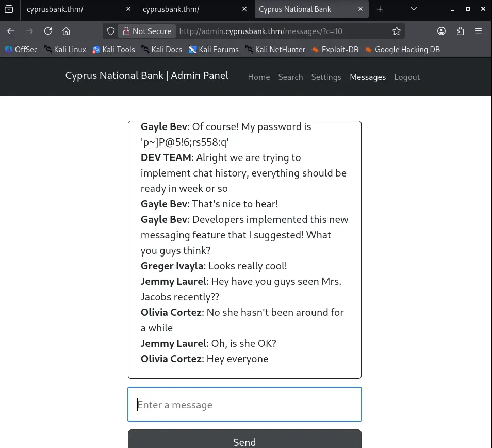Click the browser back arrow
The width and height of the screenshot is (492, 448).
[x=11, y=31]
